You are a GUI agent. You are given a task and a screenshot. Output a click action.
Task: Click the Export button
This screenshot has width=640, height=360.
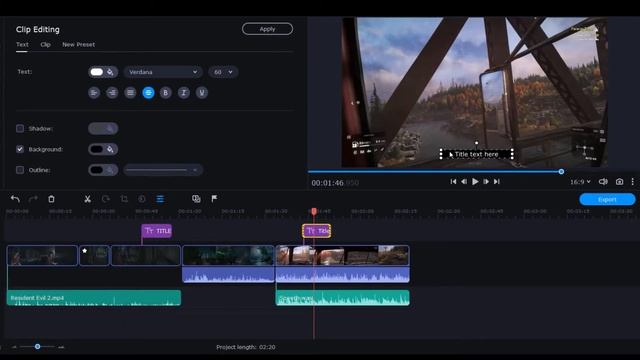click(607, 199)
